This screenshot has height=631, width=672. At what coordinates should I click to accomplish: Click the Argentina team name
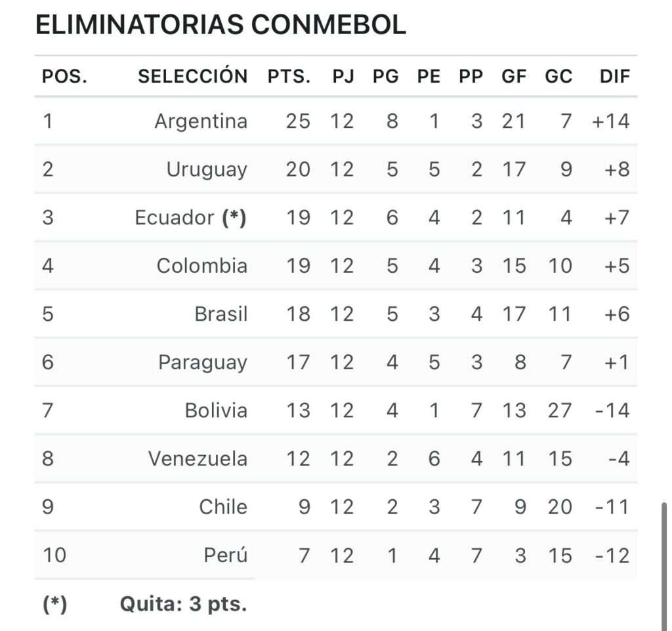[x=201, y=121]
